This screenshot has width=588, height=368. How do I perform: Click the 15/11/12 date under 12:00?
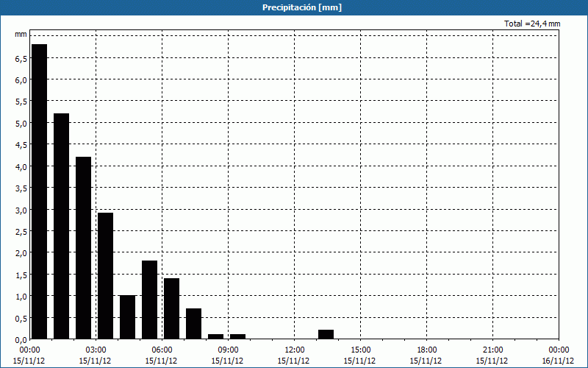click(293, 361)
